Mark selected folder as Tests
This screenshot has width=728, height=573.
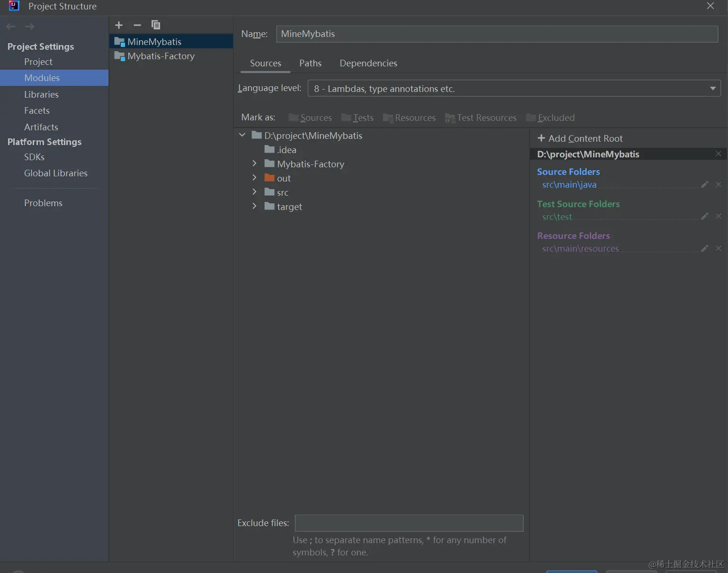coord(358,118)
